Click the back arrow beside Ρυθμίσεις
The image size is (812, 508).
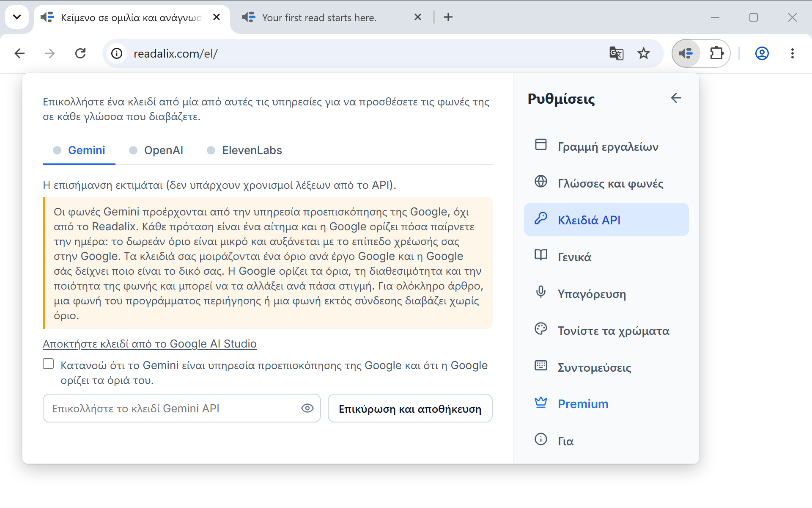[x=676, y=98]
